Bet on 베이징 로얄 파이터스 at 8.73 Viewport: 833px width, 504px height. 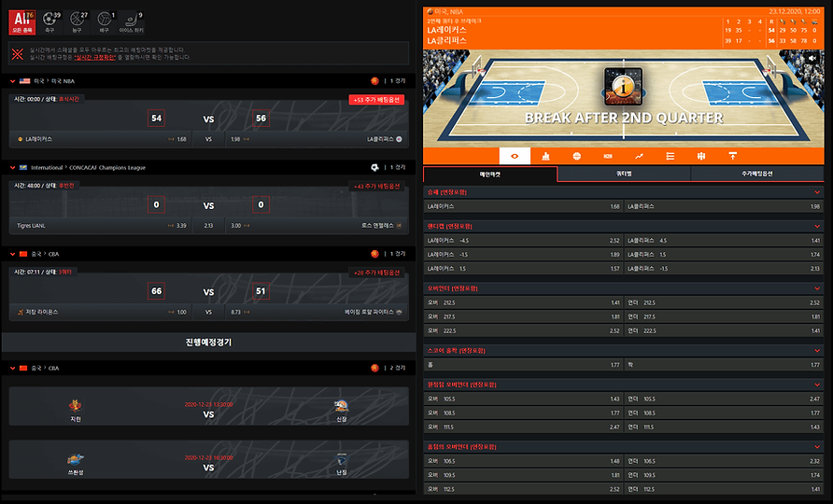tap(317, 313)
